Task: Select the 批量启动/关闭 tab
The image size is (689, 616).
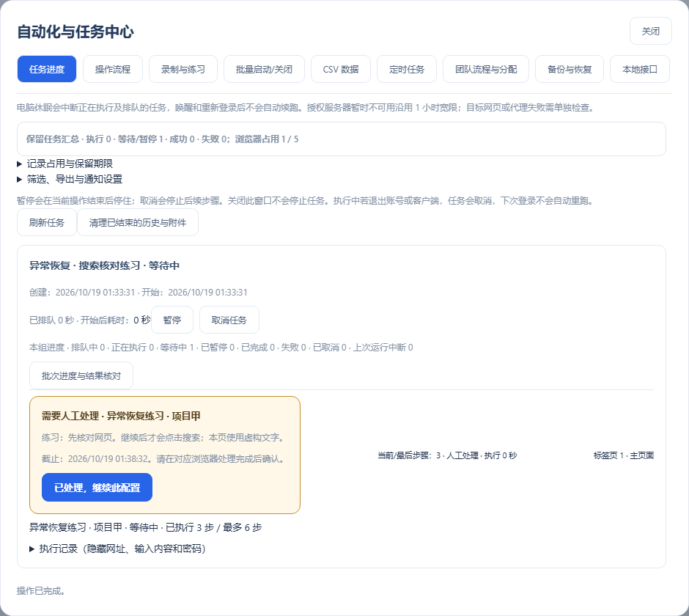Action: coord(264,69)
